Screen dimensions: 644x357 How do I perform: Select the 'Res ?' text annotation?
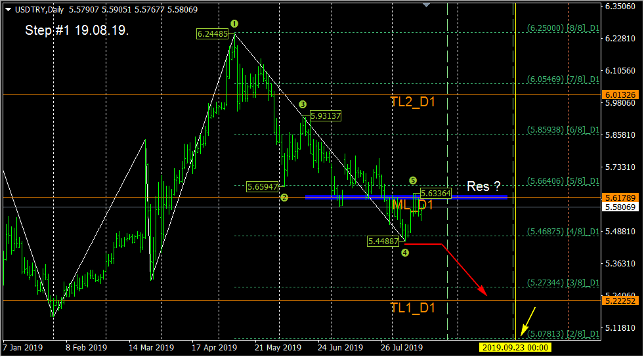483,186
